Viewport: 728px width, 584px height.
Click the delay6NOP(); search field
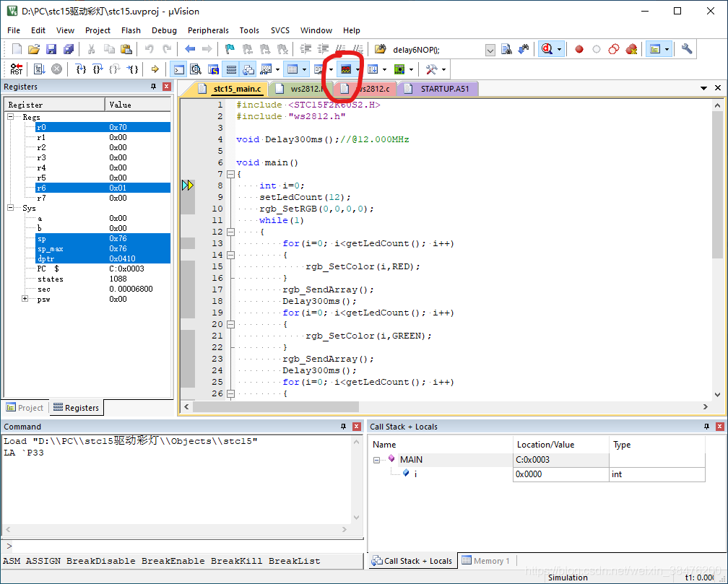click(438, 50)
